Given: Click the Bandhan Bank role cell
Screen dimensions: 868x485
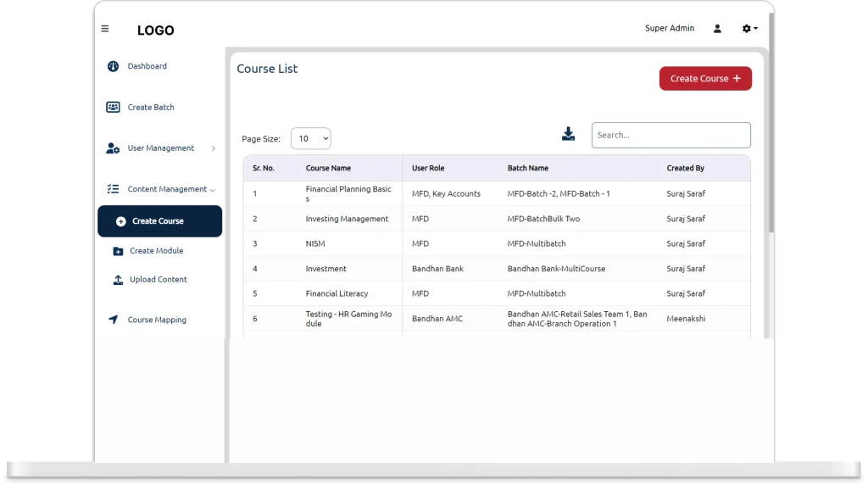Looking at the screenshot, I should 437,269.
